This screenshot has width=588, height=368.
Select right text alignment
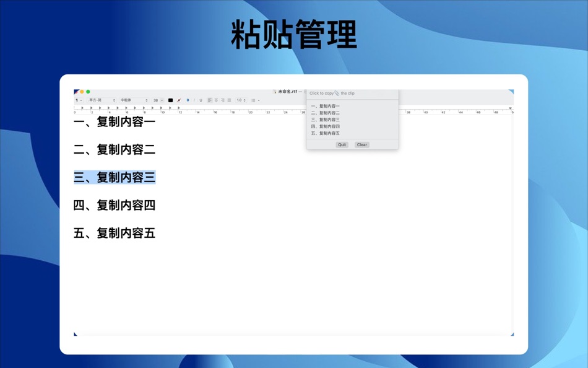(222, 100)
